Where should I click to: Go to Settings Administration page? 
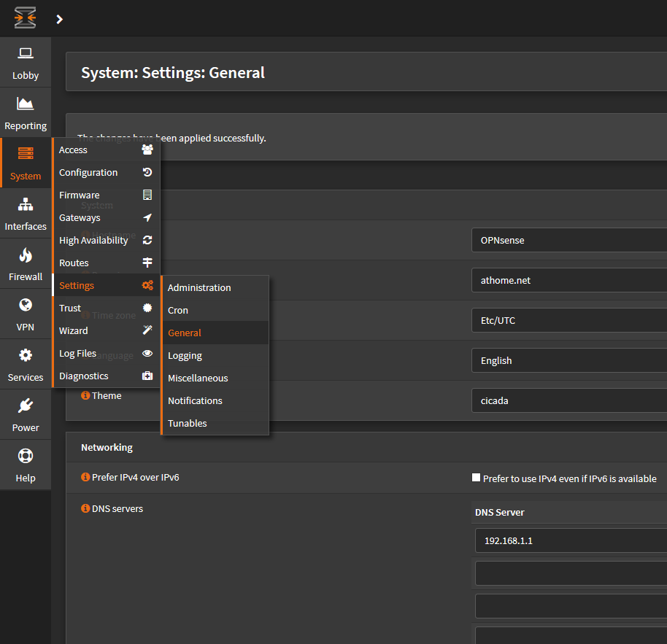(x=215, y=288)
